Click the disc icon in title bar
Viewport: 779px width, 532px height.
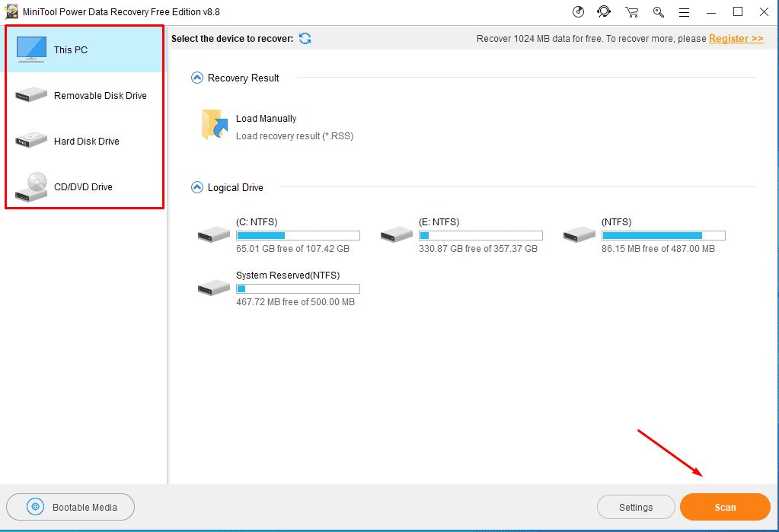pos(578,12)
